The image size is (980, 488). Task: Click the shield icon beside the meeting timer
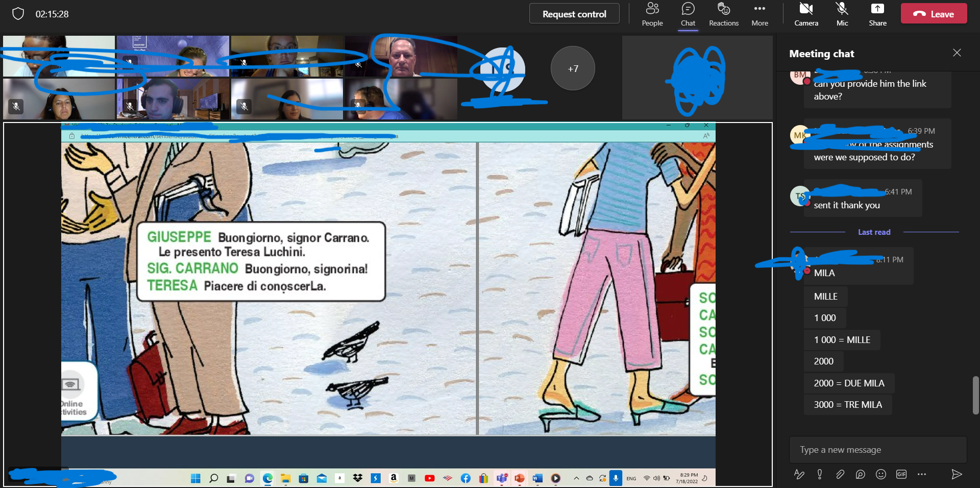(x=18, y=14)
